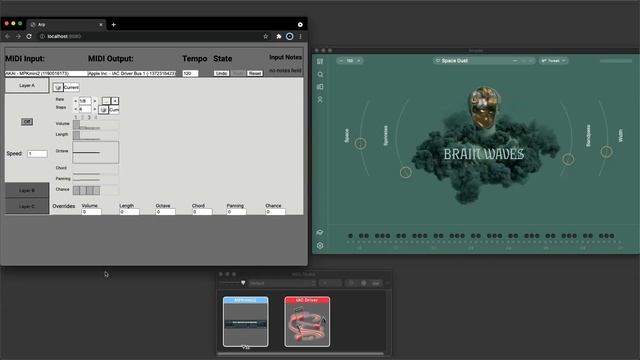640x360 pixels.
Task: Open the Space Dust preset selector
Action: [x=484, y=60]
